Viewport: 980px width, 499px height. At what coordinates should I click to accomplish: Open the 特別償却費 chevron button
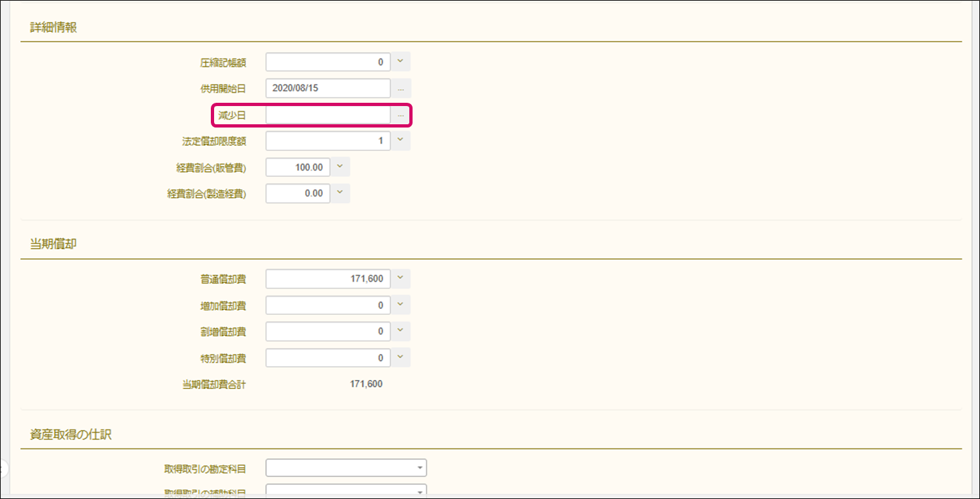401,358
